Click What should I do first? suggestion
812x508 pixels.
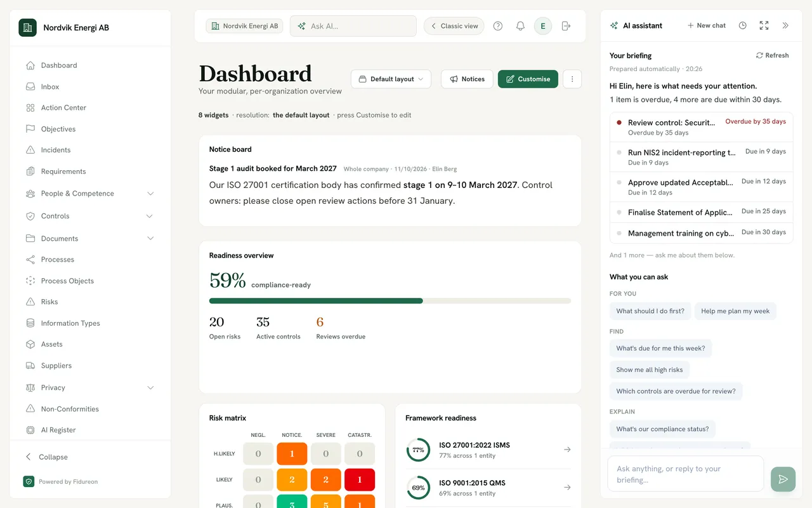650,311
